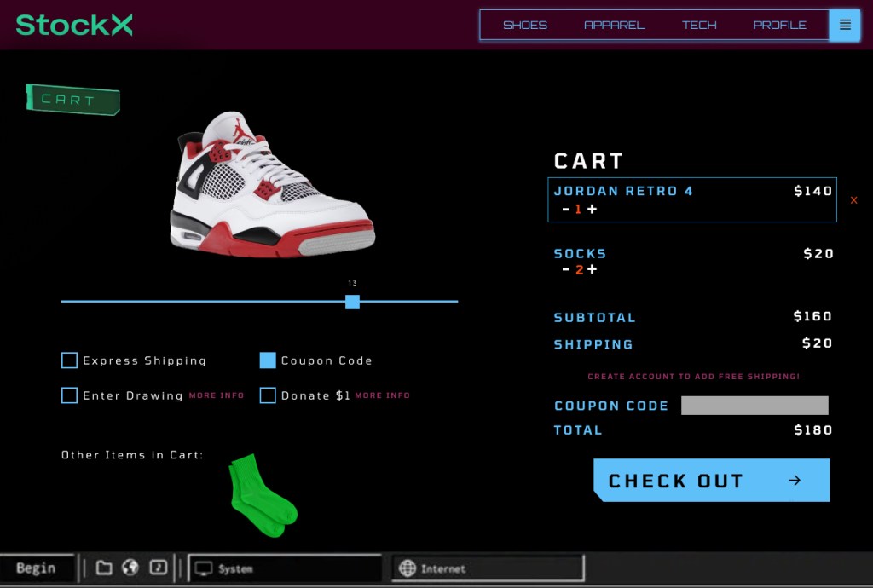Increase Socks quantity with plus
This screenshot has height=588, width=873.
[593, 269]
